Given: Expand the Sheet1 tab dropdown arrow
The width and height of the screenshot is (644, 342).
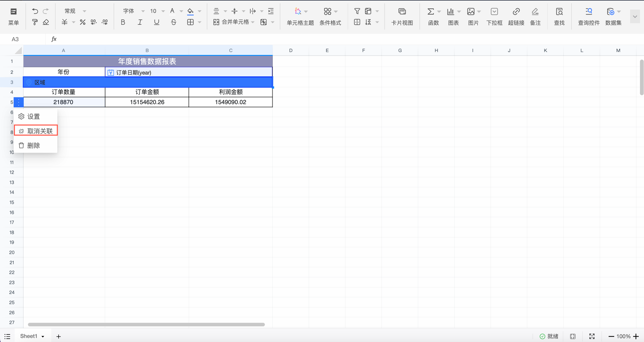Looking at the screenshot, I should 43,336.
